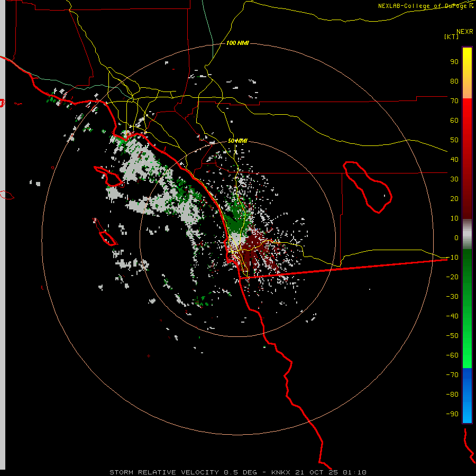
Task: Click the '20' value on the velocity scale
Action: click(454, 198)
